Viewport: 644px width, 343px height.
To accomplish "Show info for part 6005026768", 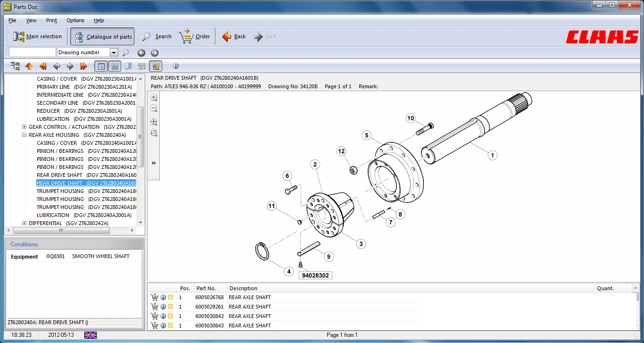I will tap(163, 297).
